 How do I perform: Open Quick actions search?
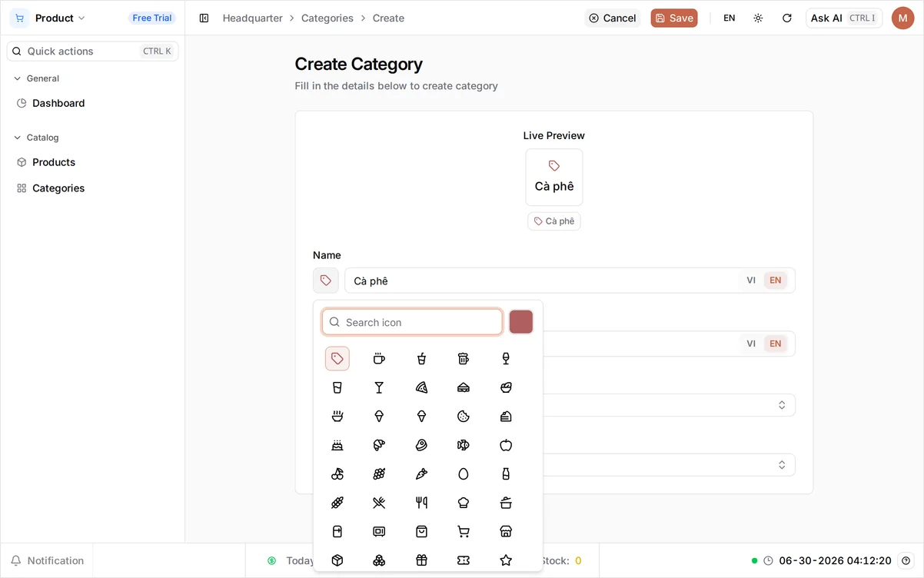tap(92, 51)
